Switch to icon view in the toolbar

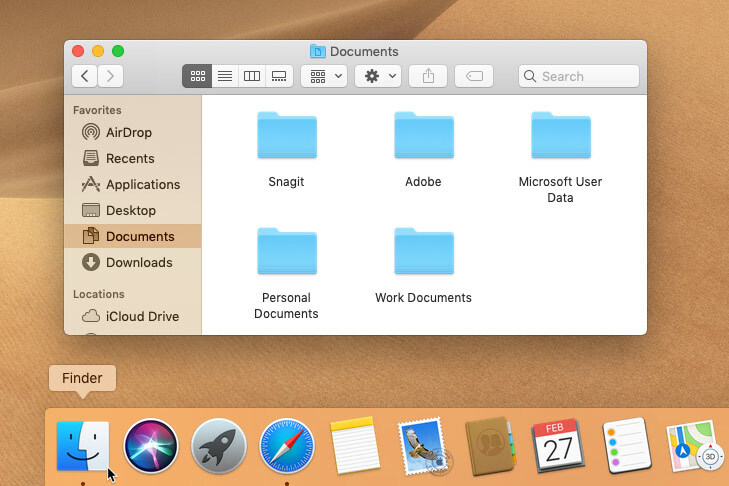[x=198, y=76]
